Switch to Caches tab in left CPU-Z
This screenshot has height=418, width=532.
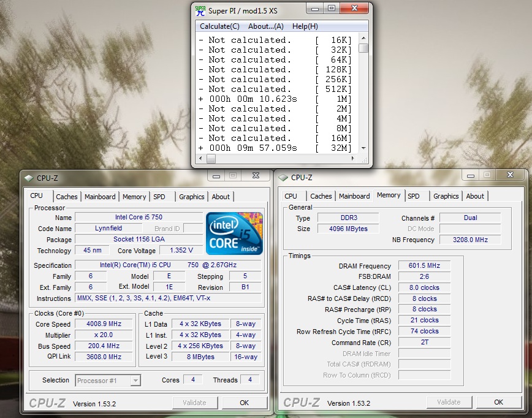click(66, 197)
